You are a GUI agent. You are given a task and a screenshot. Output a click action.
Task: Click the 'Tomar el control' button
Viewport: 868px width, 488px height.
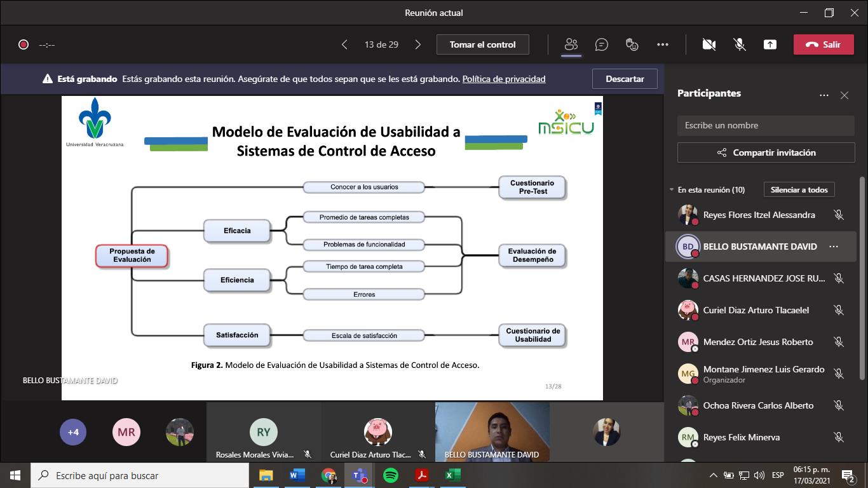tap(482, 44)
